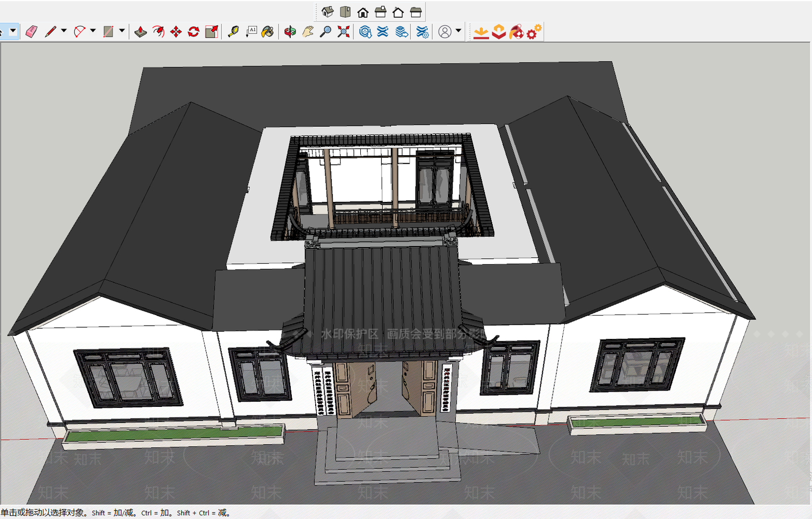812x519 pixels.
Task: Expand the Rectangle tool dropdown arrow
Action: click(122, 31)
